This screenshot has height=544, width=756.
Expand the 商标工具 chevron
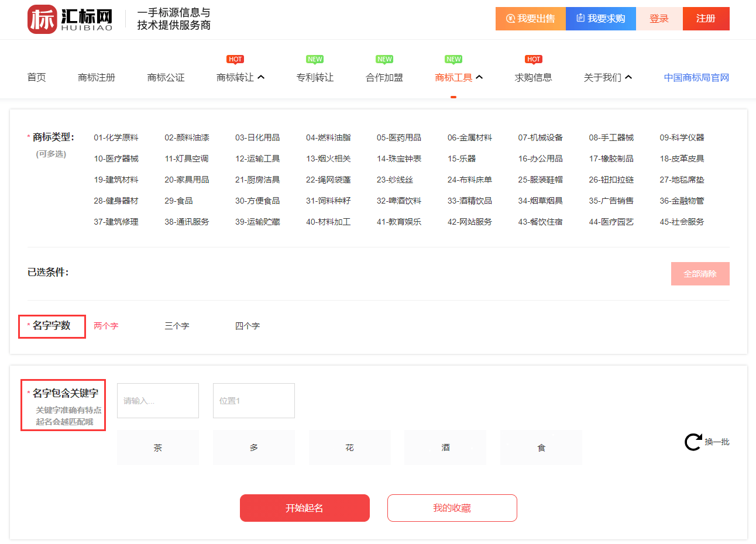[479, 77]
